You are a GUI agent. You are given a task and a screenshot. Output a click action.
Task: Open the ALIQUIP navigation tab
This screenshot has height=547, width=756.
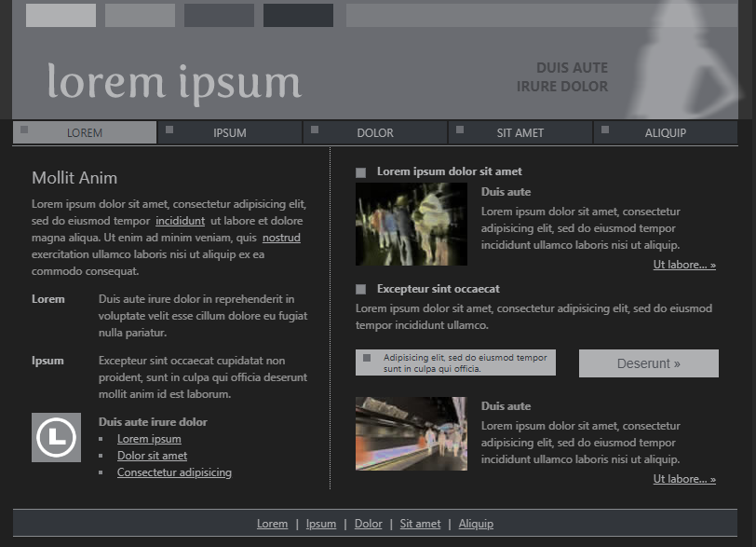665,133
